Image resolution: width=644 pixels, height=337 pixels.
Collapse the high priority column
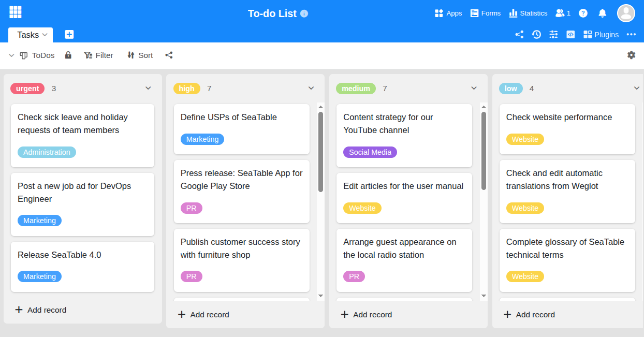[x=311, y=89]
